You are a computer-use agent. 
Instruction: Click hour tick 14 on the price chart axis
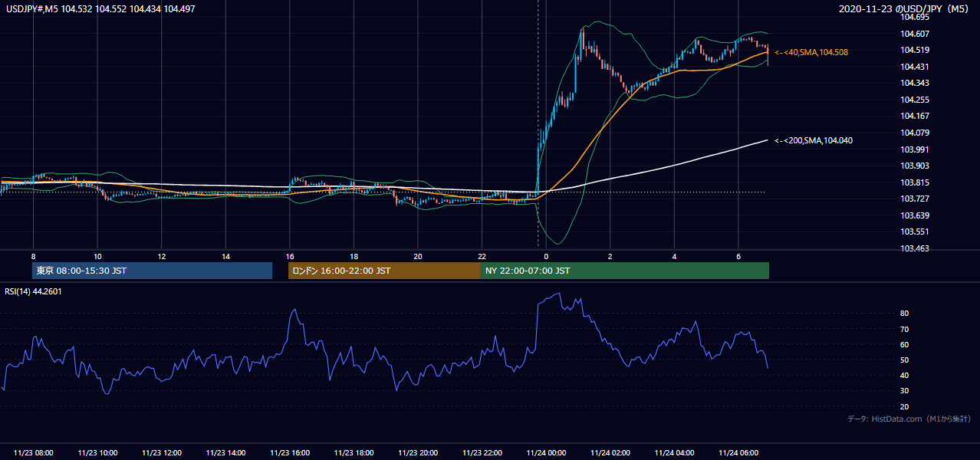pos(225,256)
